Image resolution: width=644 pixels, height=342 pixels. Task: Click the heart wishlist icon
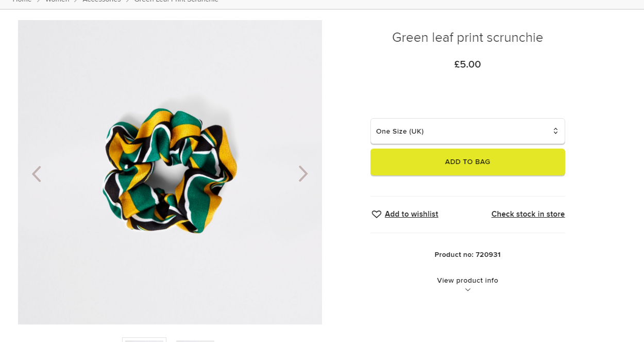coord(377,214)
